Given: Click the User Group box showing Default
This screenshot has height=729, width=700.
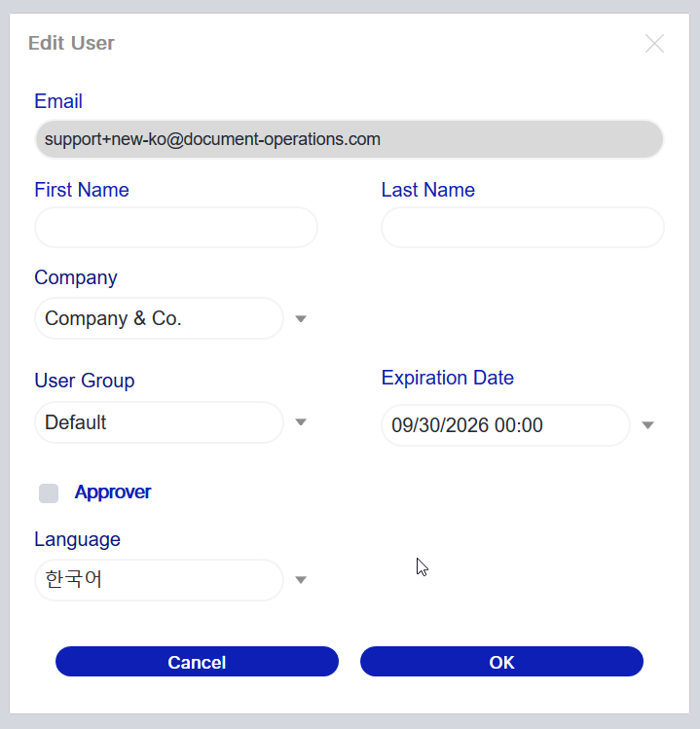Looking at the screenshot, I should pos(159,422).
